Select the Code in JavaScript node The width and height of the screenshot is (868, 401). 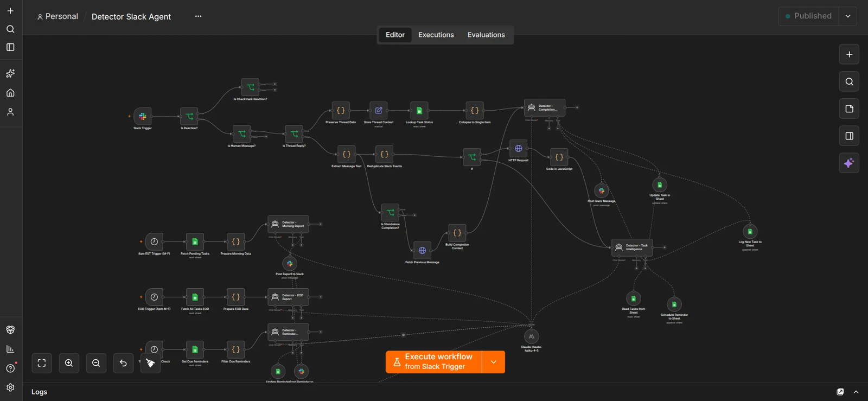point(559,157)
